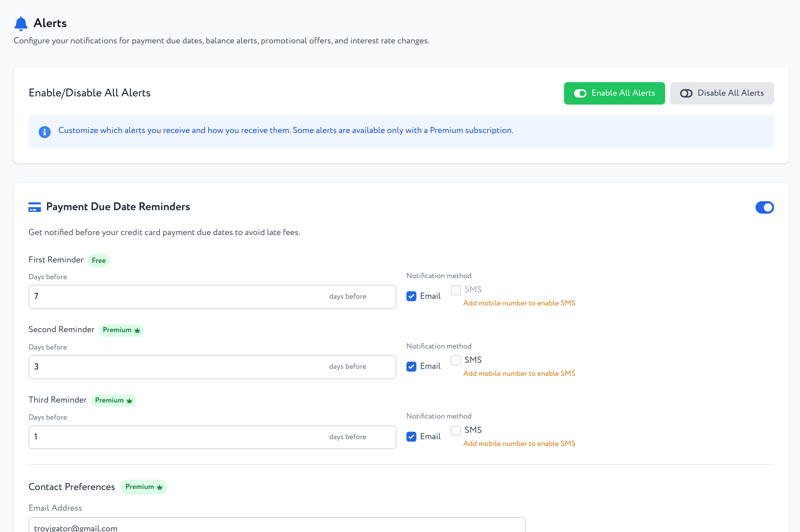Click Add mobile number link under Third Reminder
The height and width of the screenshot is (532, 800).
coord(519,443)
